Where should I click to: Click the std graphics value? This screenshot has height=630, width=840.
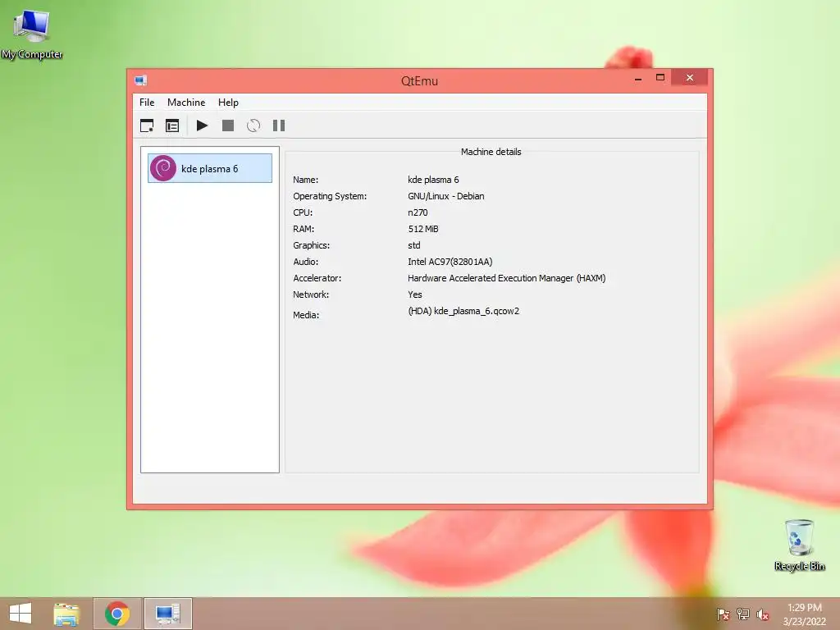tap(414, 245)
